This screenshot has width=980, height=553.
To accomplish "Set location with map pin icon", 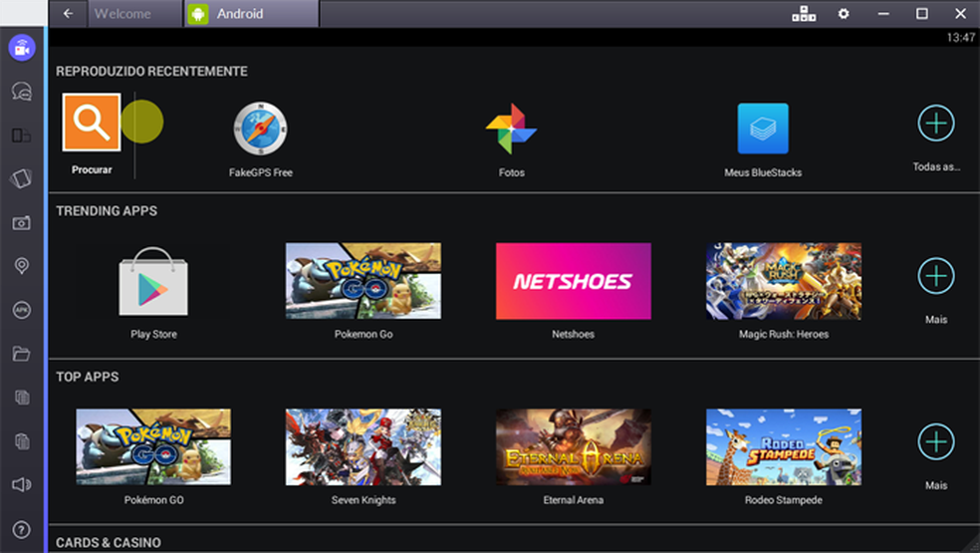I will click(x=21, y=266).
